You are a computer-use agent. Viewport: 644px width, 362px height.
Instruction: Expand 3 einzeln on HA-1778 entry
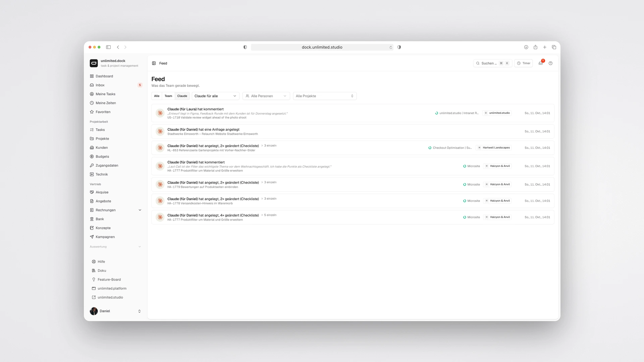269,199
